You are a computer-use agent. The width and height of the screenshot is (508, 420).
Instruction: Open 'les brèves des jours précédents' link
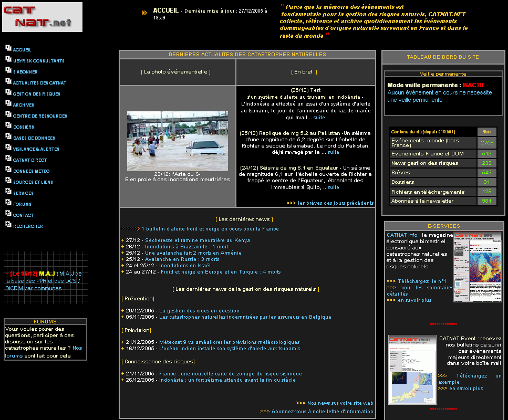[336, 203]
